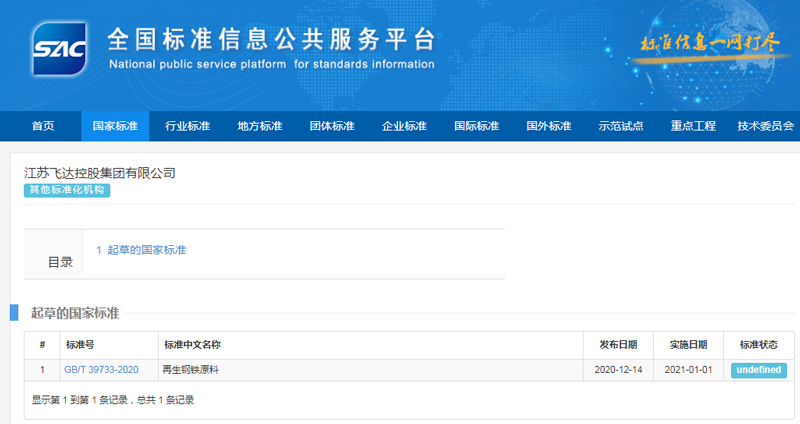800x424 pixels.
Task: Open the GB/T 39733-2020 standard link
Action: [x=101, y=370]
